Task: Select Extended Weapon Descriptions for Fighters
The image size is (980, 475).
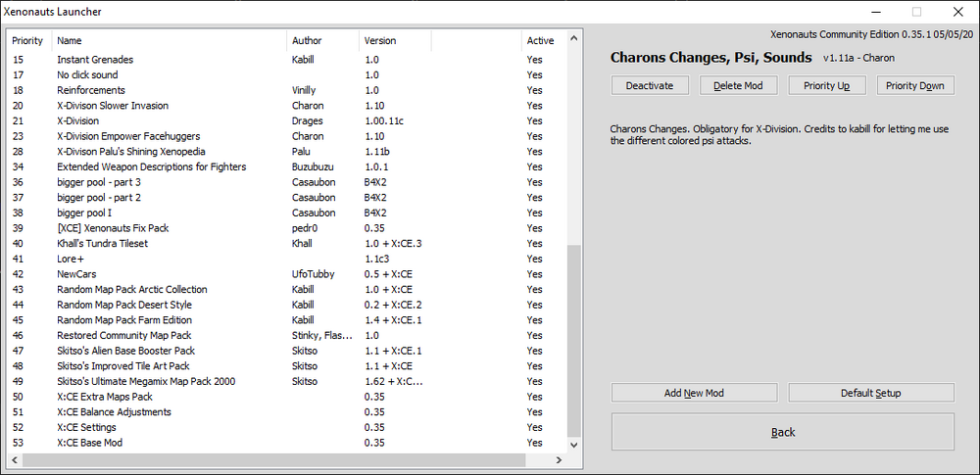Action: pyautogui.click(x=287, y=166)
